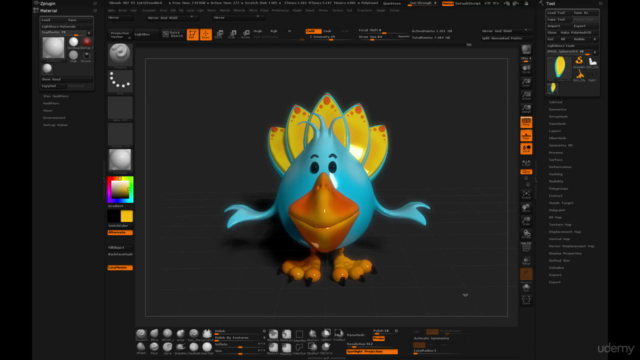Activate the orange Edit mode button
640x360 pixels.
[192, 34]
